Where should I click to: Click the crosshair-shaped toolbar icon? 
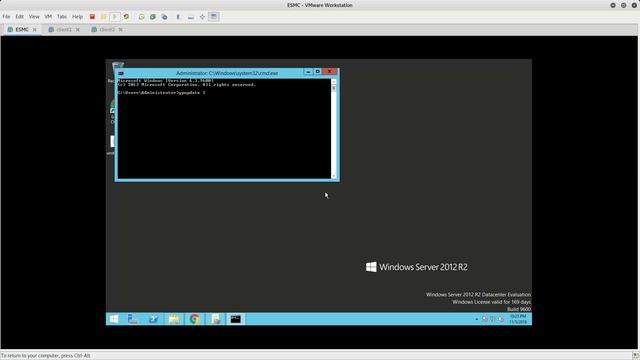pyautogui.click(x=202, y=17)
